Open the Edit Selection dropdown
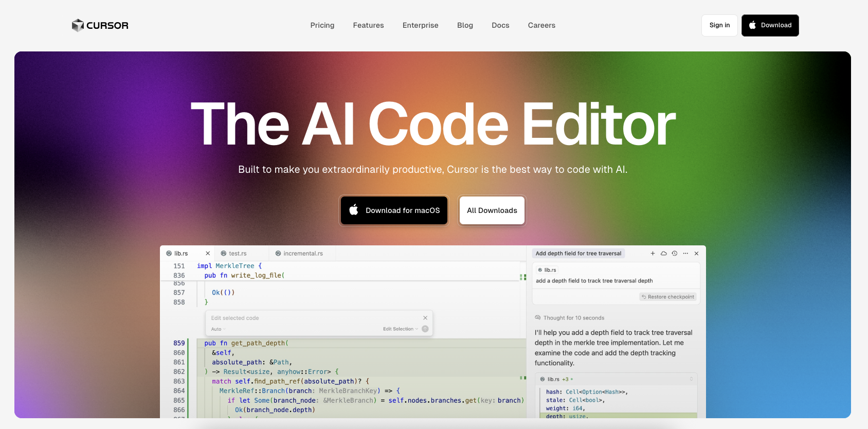Screen dimensions: 868x429 tap(401, 329)
